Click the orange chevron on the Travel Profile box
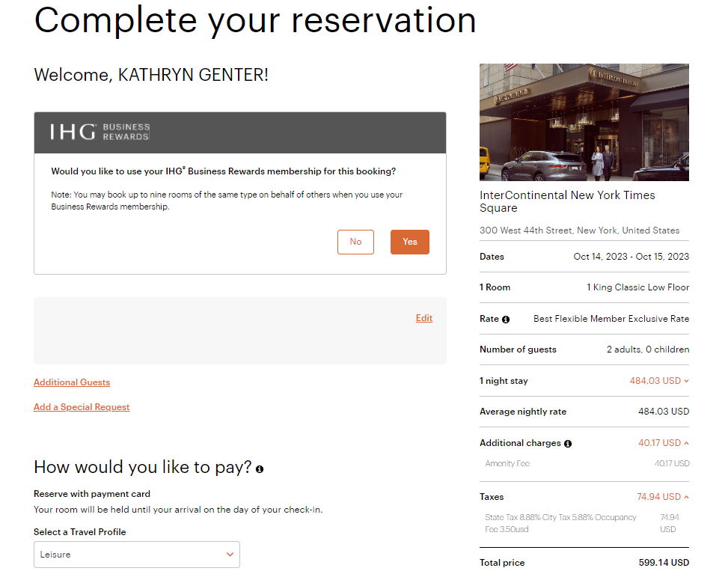Image resolution: width=728 pixels, height=580 pixels. tap(230, 555)
